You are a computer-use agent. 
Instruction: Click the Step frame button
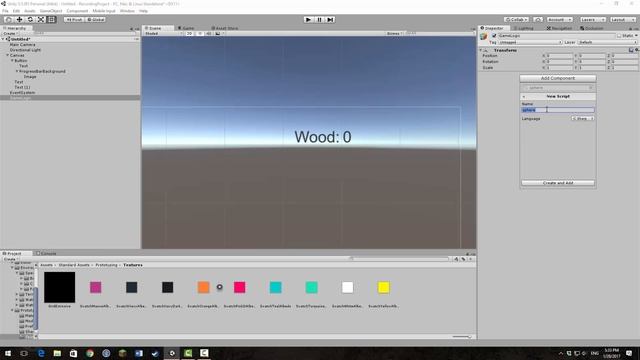coord(331,20)
